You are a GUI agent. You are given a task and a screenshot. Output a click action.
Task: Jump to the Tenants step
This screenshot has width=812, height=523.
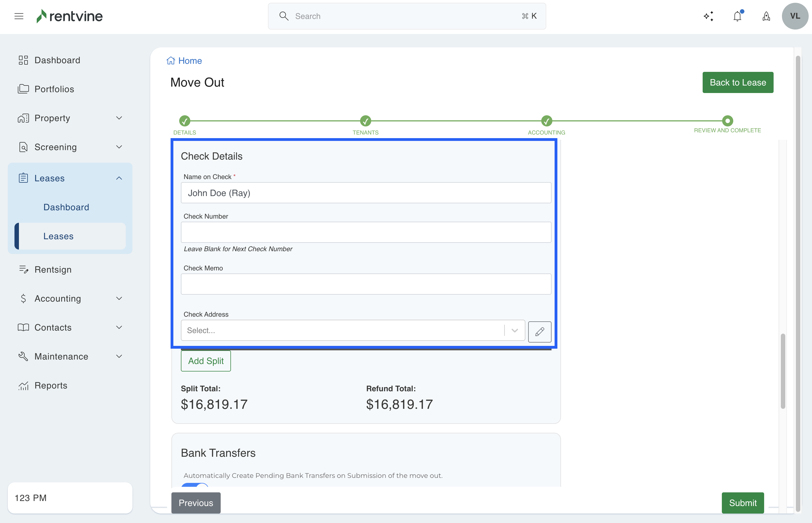tap(365, 121)
